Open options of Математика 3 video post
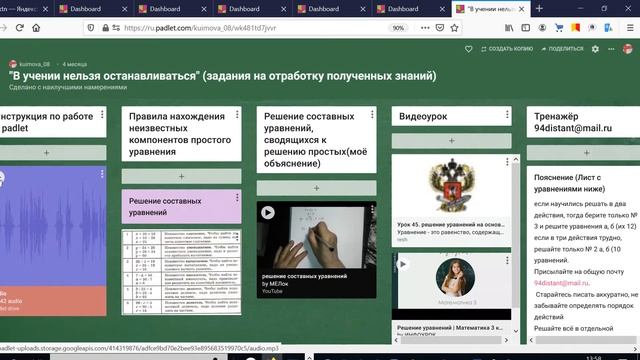Image resolution: width=640 pixels, height=360 pixels. coord(507,260)
